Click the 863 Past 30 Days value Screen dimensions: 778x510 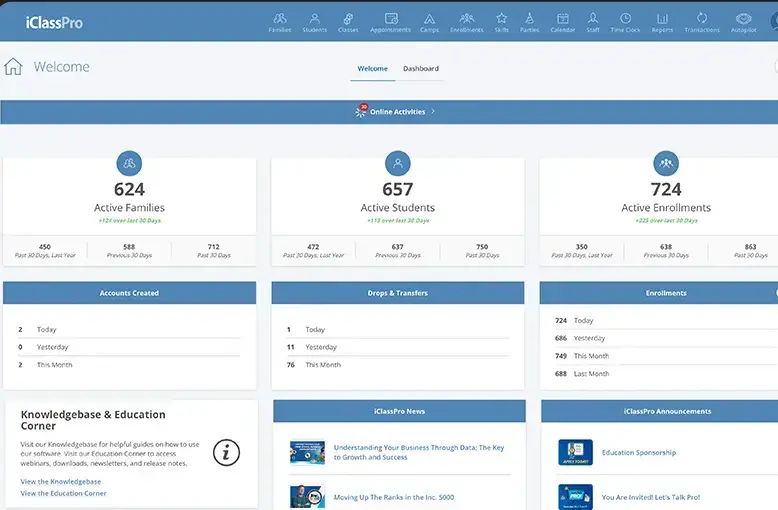750,247
